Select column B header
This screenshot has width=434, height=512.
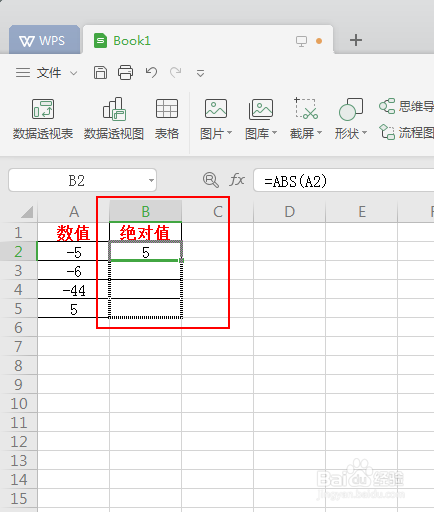145,212
